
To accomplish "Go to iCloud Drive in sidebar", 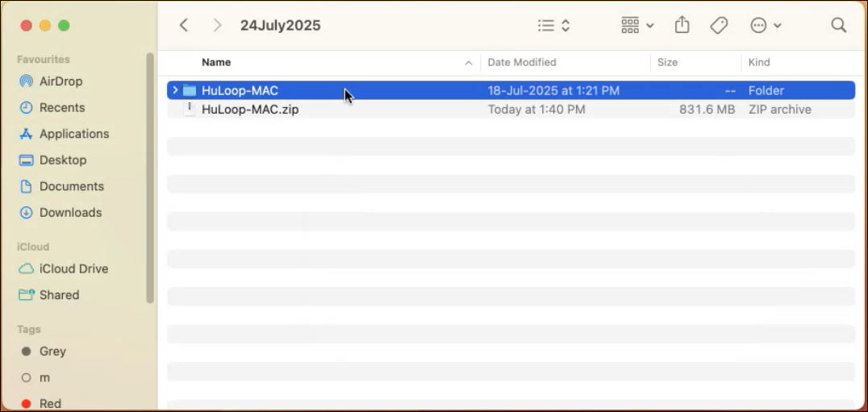I will pos(73,268).
